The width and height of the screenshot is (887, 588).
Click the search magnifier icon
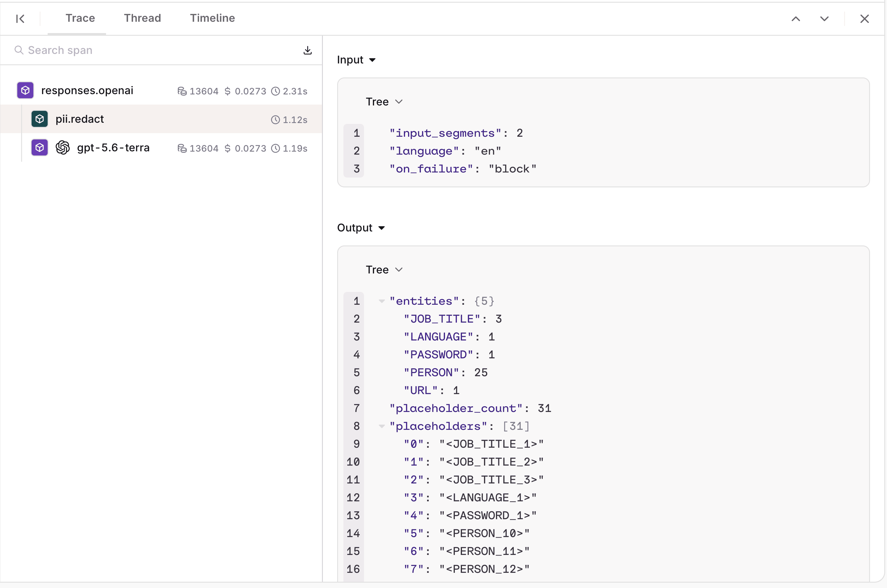pyautogui.click(x=19, y=50)
